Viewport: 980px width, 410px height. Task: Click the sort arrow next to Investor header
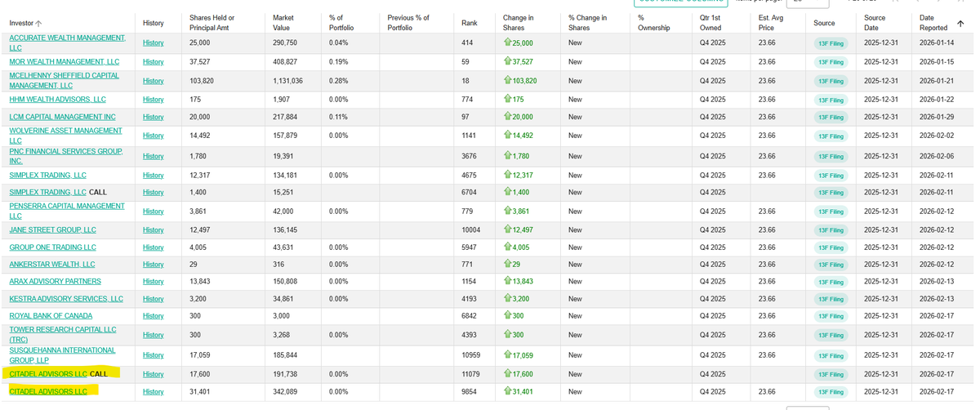point(39,23)
